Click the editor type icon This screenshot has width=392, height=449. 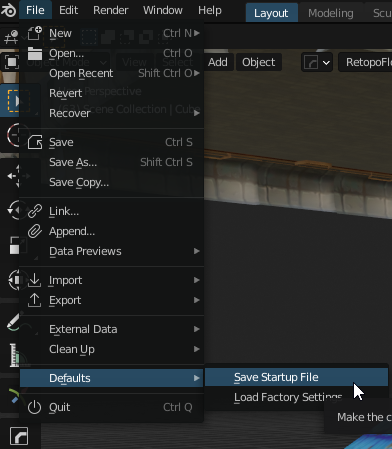click(11, 37)
